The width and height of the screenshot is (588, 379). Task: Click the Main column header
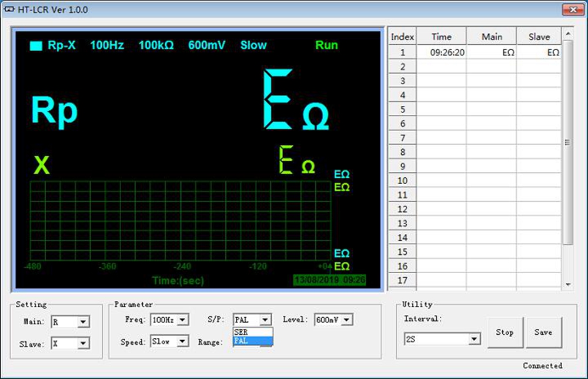coord(492,36)
